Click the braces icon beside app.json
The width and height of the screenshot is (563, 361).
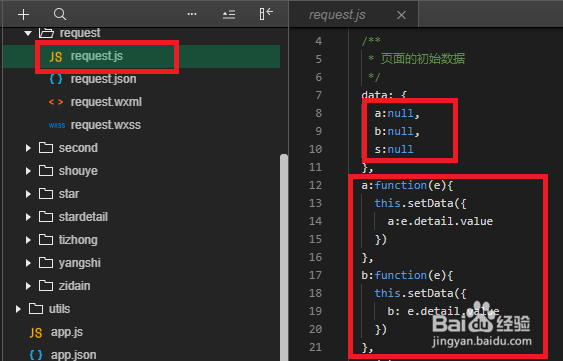pyautogui.click(x=36, y=355)
